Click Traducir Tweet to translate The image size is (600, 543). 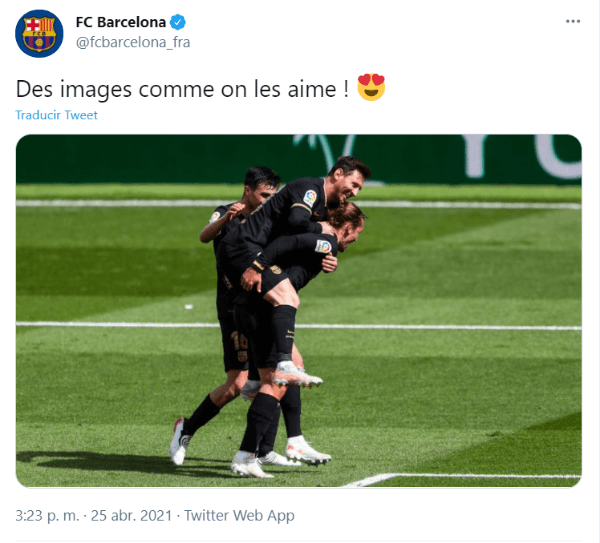[56, 115]
